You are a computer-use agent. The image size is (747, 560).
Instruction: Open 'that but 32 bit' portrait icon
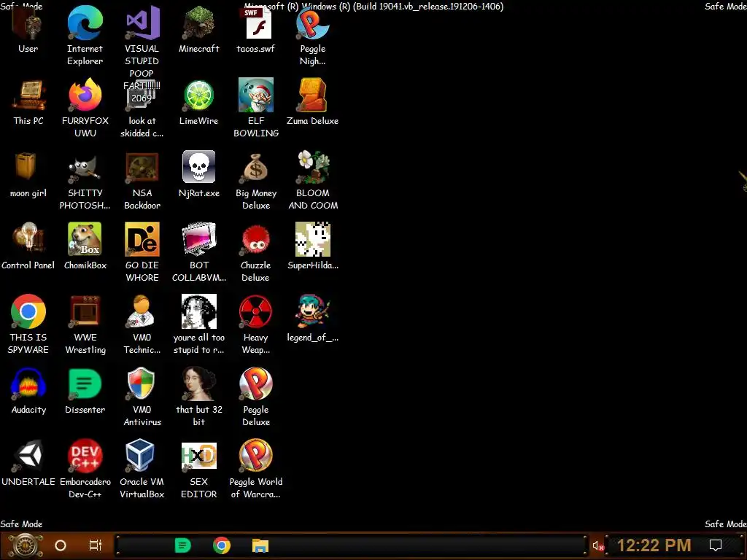(x=198, y=384)
